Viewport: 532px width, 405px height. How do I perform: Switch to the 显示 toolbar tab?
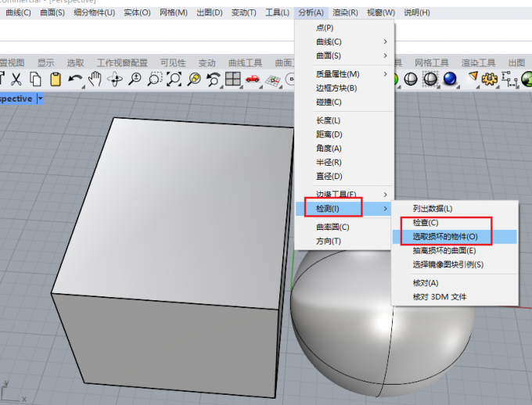click(46, 63)
